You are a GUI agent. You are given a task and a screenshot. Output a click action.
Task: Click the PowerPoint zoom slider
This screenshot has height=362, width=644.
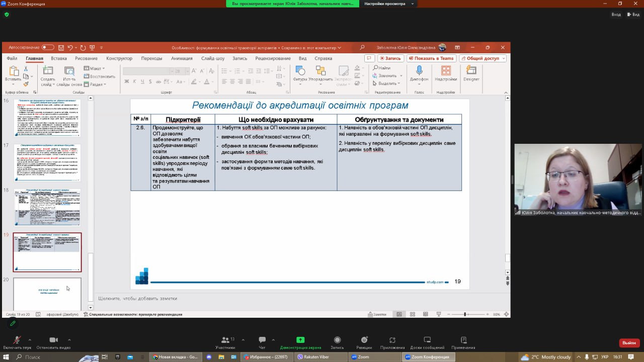(x=465, y=314)
